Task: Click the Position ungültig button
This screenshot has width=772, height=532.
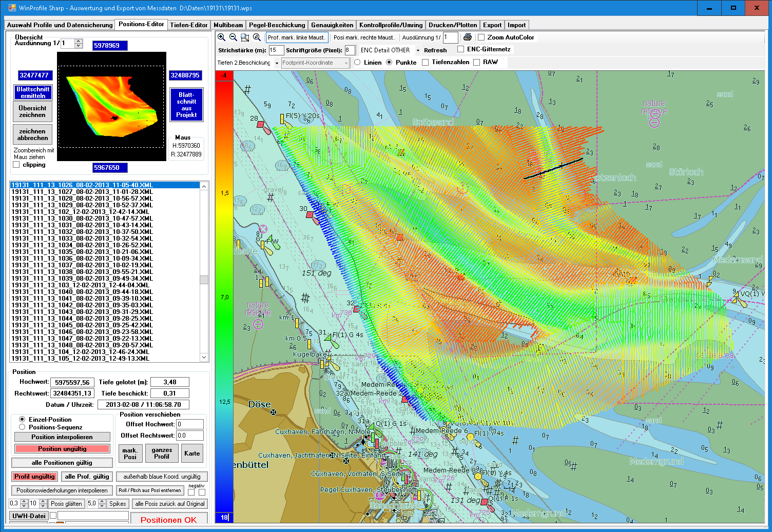Action: (x=62, y=449)
